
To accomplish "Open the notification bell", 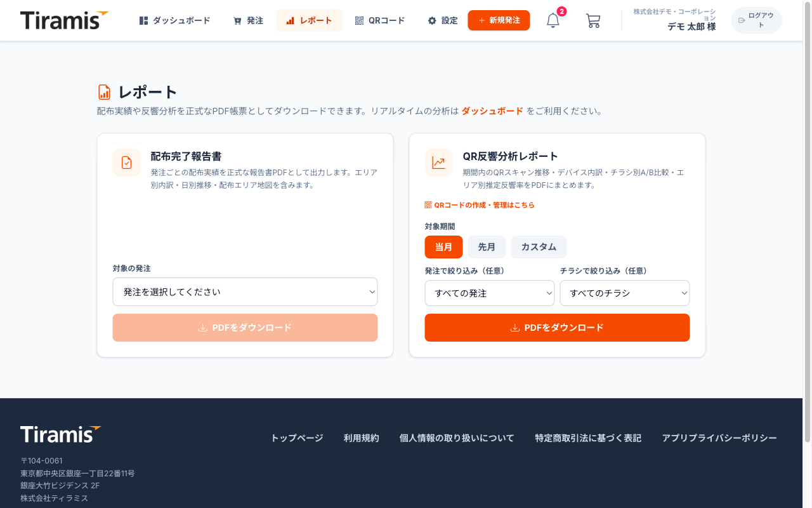I will coord(553,20).
